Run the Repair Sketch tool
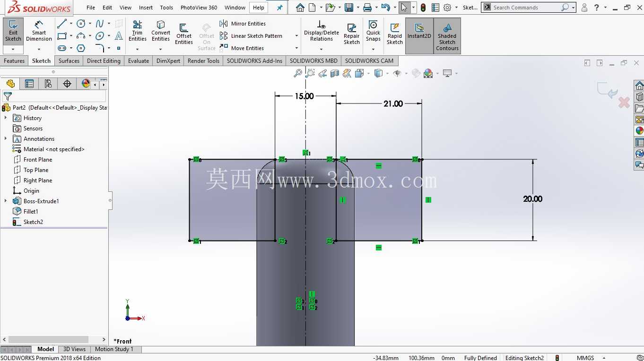 (x=352, y=34)
